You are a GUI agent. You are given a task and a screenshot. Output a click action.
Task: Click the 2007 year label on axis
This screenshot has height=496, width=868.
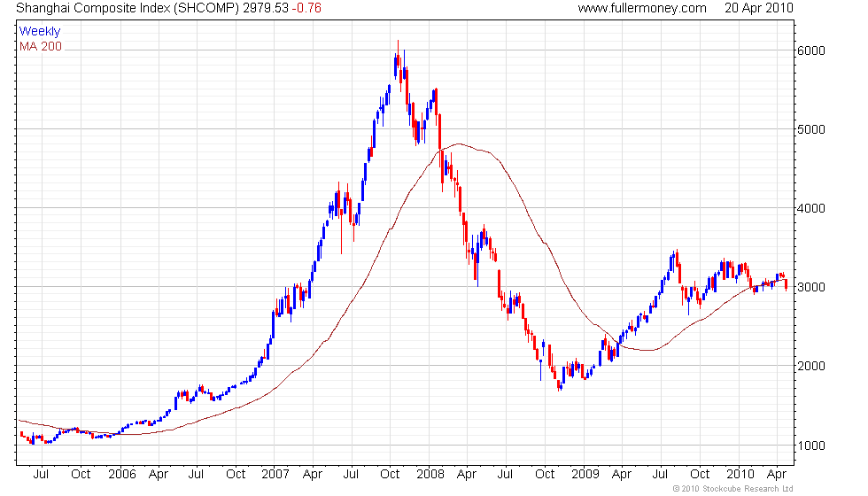pyautogui.click(x=275, y=474)
